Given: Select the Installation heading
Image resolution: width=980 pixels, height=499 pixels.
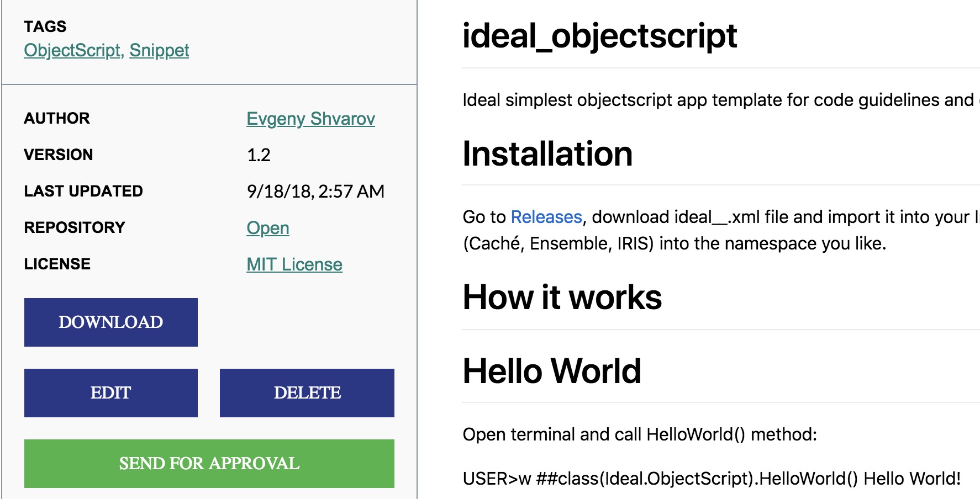Looking at the screenshot, I should point(547,153).
